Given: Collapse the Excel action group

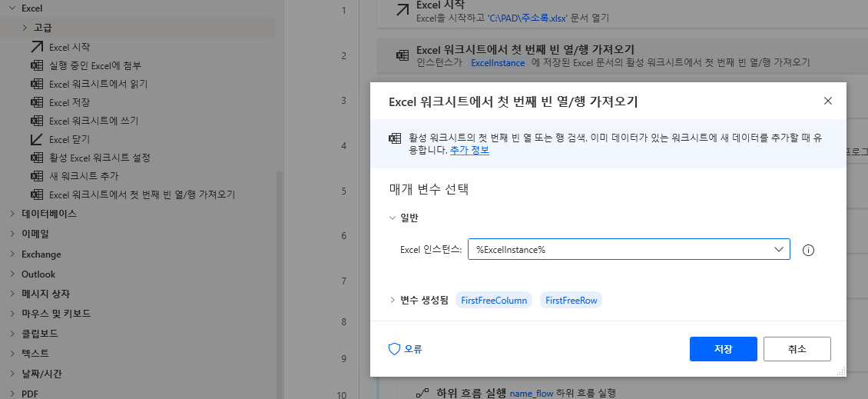Looking at the screenshot, I should [x=12, y=8].
